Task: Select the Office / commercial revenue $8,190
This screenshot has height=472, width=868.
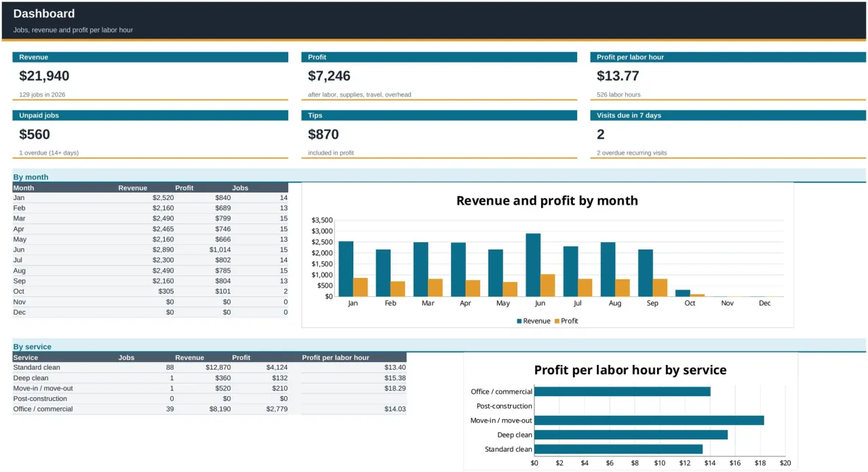Action: [x=220, y=409]
